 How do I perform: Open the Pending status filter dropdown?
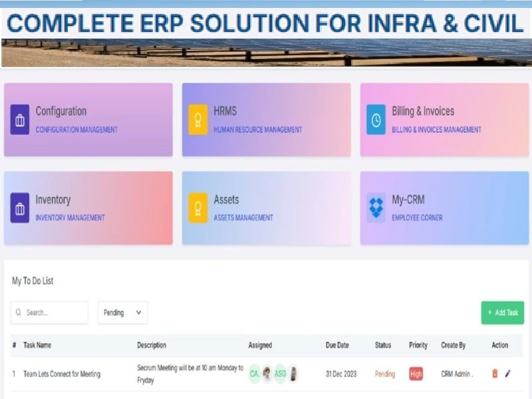122,313
